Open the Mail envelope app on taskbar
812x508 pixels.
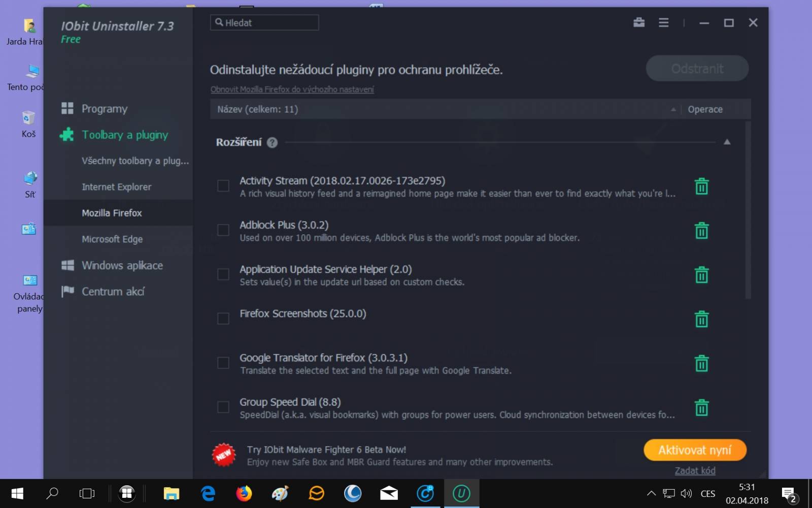(389, 493)
